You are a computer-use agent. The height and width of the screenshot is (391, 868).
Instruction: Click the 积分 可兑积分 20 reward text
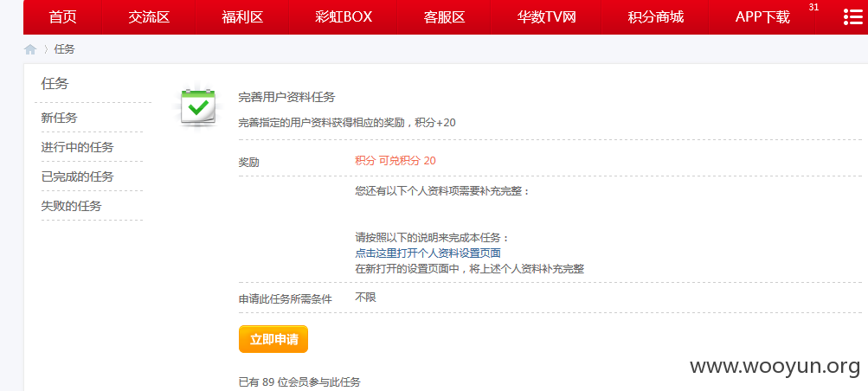point(395,161)
